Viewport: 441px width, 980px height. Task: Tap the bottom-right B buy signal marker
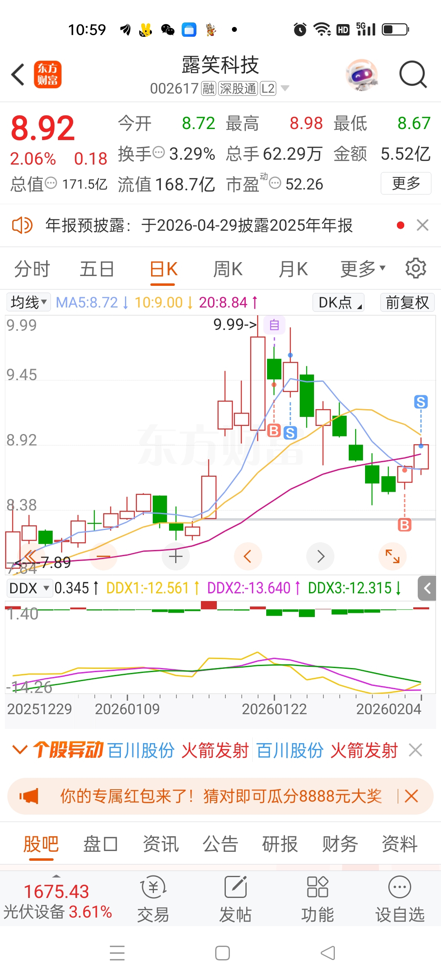pyautogui.click(x=405, y=525)
